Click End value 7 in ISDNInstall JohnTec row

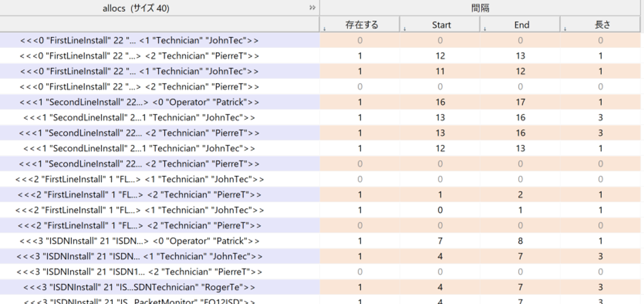click(x=520, y=256)
